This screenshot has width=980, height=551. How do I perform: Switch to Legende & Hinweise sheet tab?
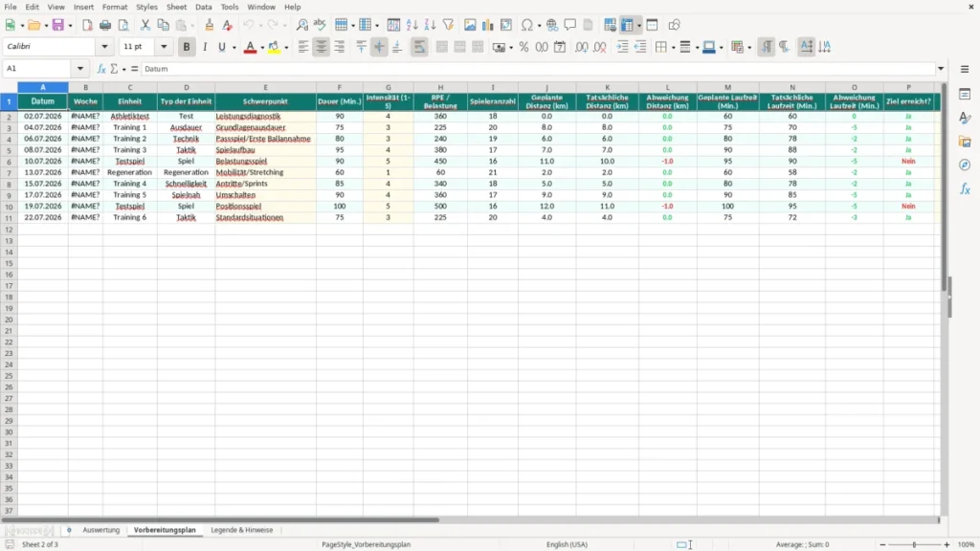click(242, 530)
